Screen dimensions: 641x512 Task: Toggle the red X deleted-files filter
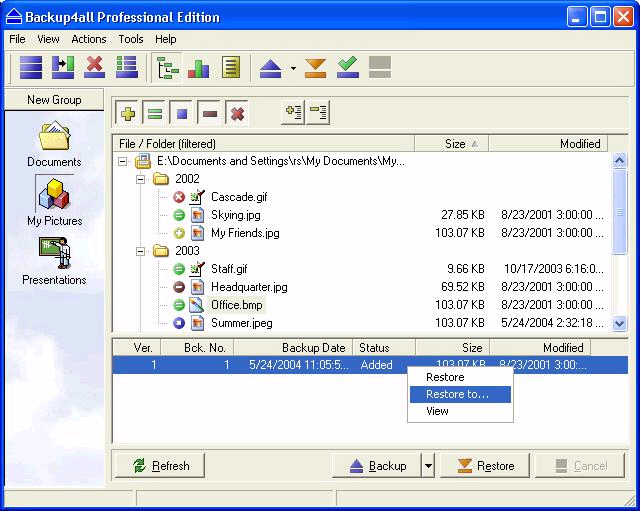(237, 113)
